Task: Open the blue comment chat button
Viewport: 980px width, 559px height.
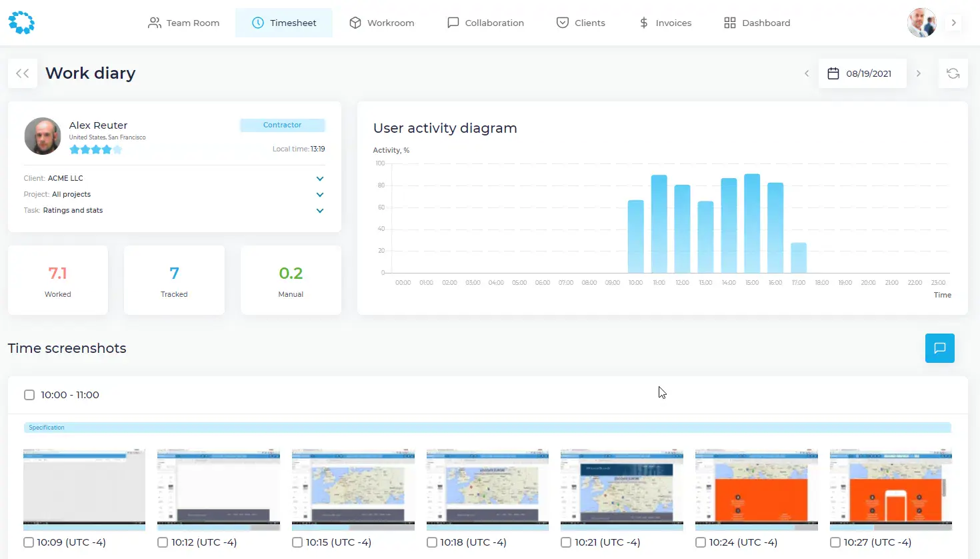Action: (x=939, y=348)
